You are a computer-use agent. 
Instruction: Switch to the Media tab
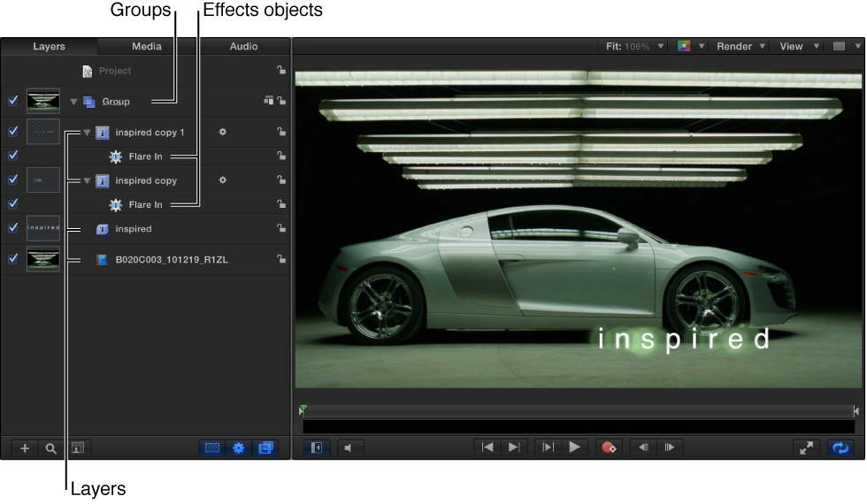[147, 47]
